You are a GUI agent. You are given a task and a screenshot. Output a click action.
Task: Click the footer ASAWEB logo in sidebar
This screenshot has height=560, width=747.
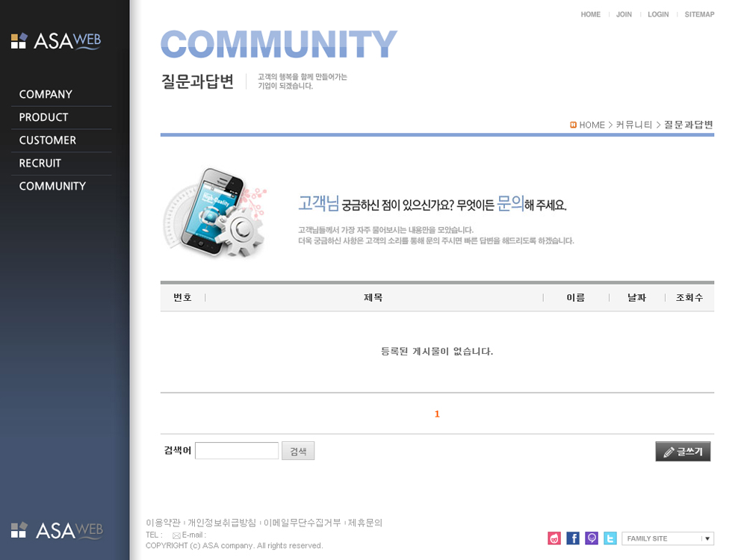coord(57,530)
